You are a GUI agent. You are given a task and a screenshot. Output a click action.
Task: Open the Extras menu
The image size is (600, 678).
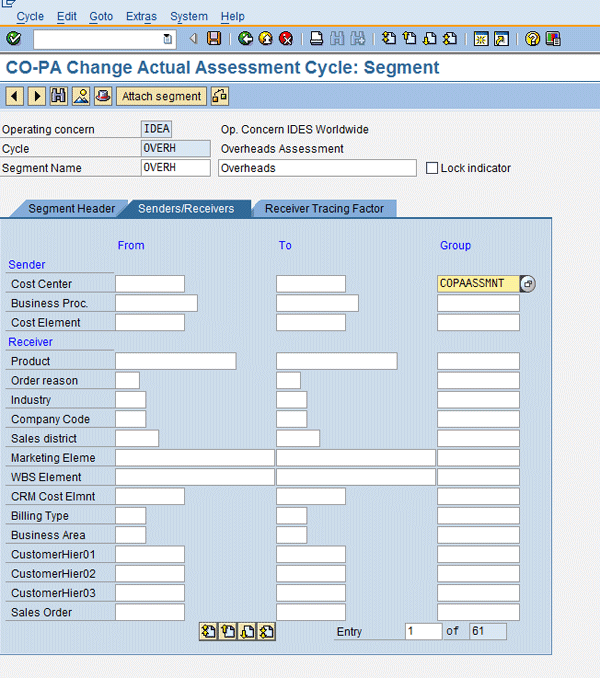click(x=141, y=16)
